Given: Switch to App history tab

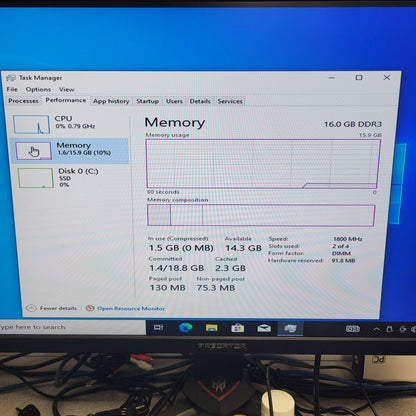Looking at the screenshot, I should [111, 101].
